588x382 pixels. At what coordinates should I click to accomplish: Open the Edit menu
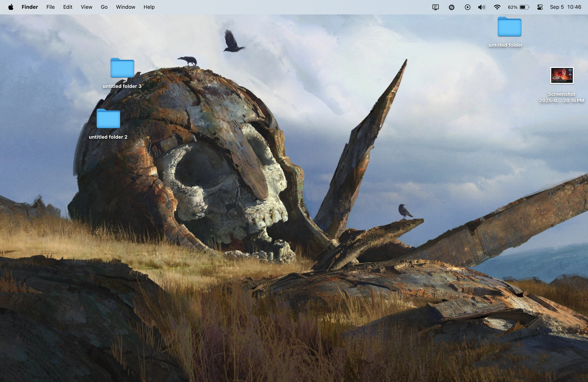[68, 7]
